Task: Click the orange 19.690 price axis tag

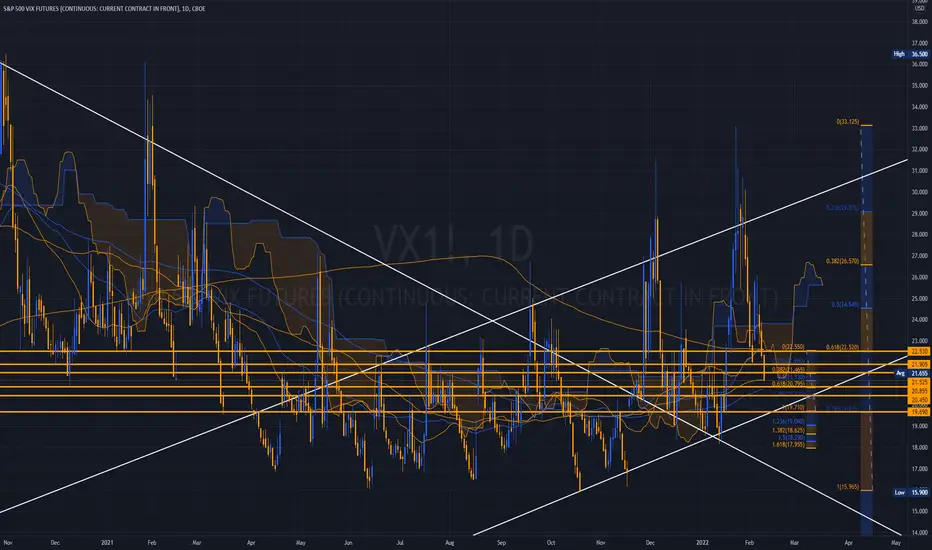Action: [919, 411]
